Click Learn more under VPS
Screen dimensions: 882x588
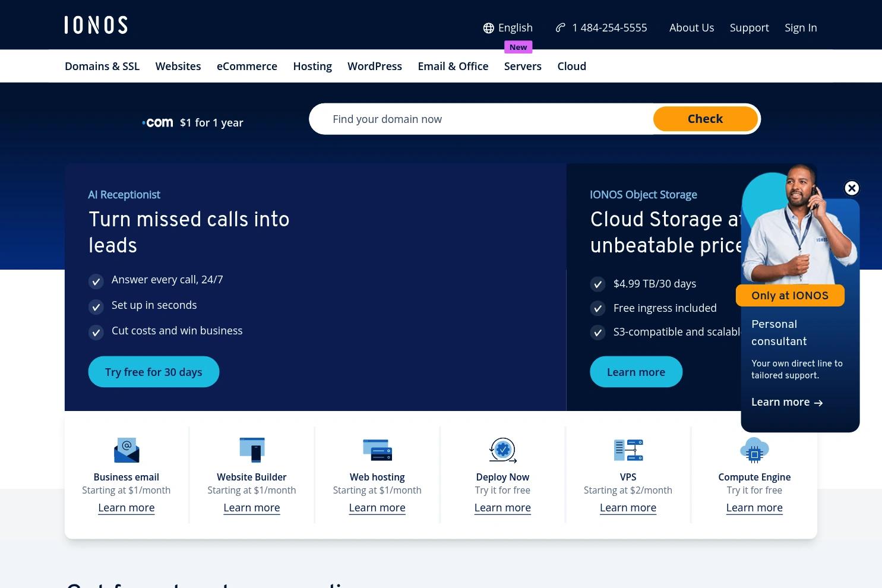coord(628,508)
